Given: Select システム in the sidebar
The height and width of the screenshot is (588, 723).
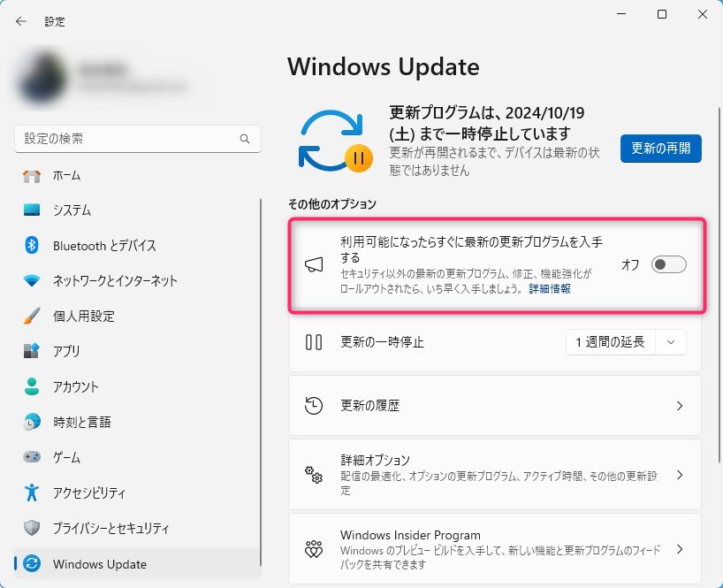Looking at the screenshot, I should coord(72,210).
